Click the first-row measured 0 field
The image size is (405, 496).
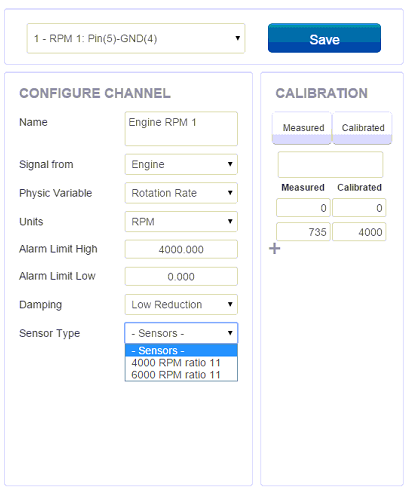[x=303, y=208]
